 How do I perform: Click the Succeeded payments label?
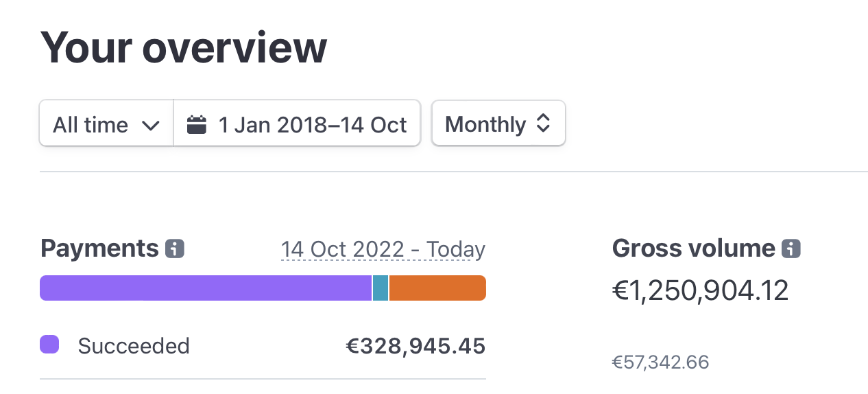[x=134, y=345]
